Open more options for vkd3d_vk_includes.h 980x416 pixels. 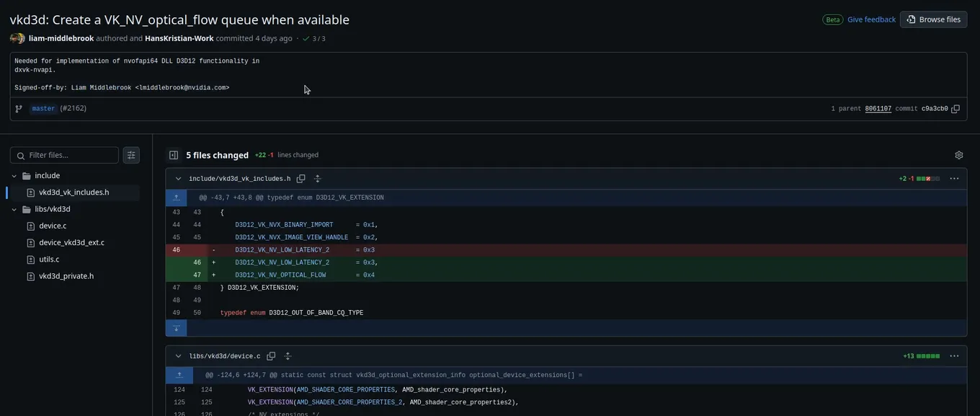click(x=954, y=179)
